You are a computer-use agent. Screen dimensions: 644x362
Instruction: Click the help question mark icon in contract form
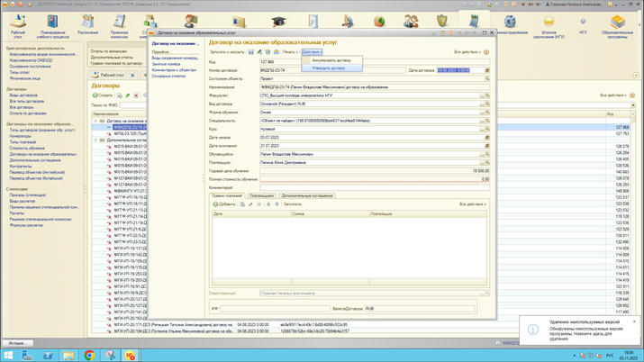(486, 52)
